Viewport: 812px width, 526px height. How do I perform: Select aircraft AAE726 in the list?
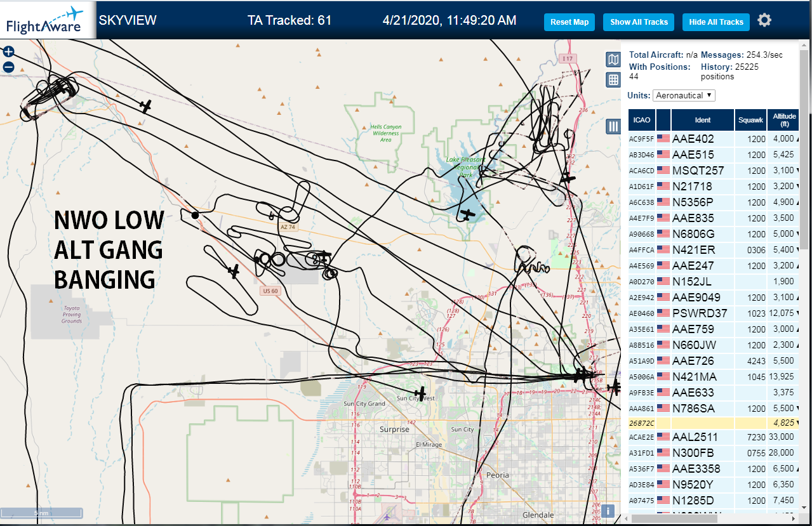click(x=714, y=361)
